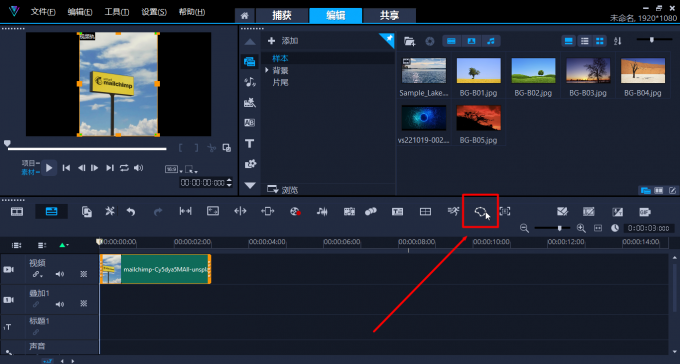680x364 pixels.
Task: Mute the 叠加1 track audio
Action: (60, 304)
